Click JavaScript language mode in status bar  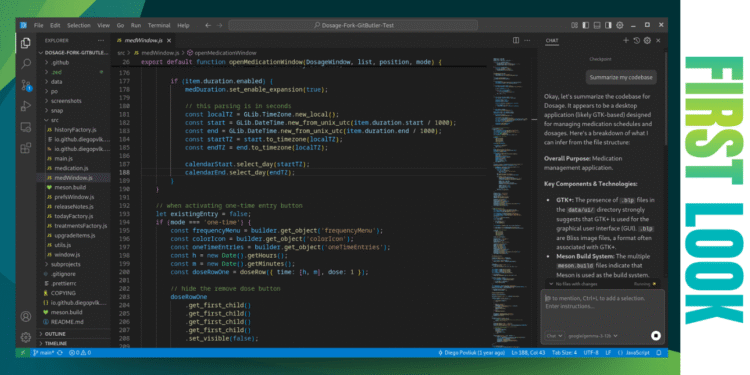tap(634, 353)
